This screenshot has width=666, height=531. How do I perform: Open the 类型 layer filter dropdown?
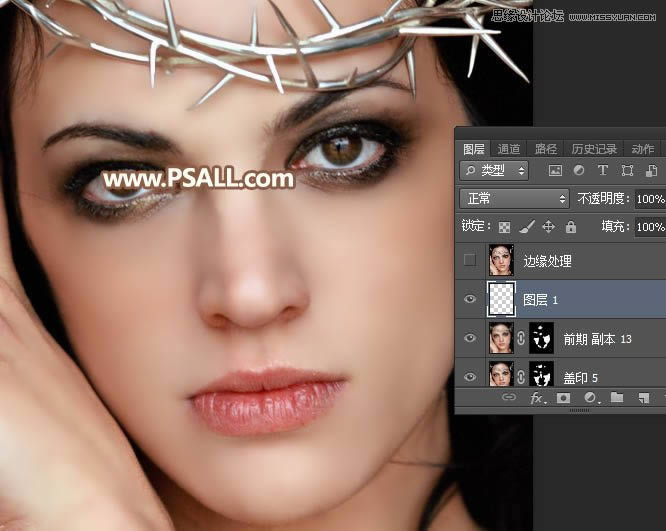click(494, 171)
